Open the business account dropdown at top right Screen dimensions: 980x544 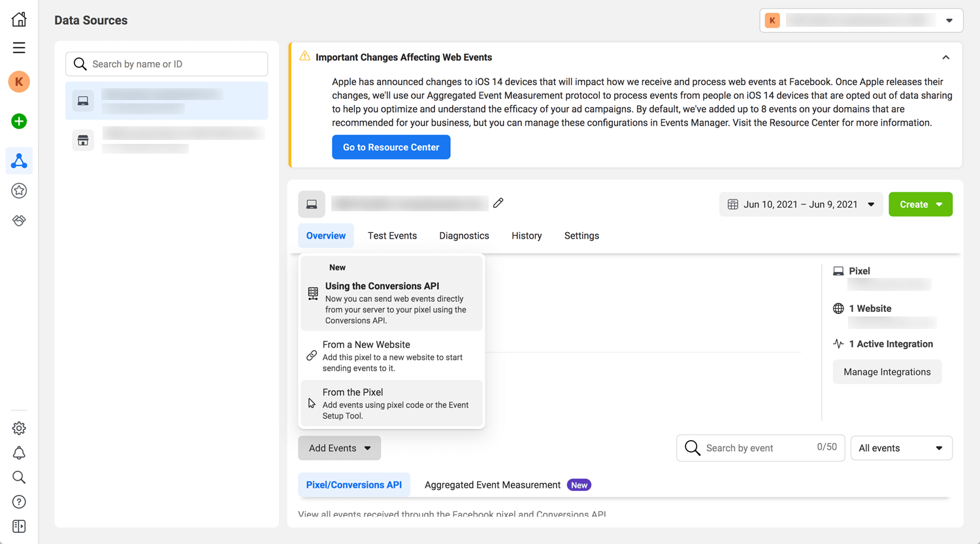pyautogui.click(x=861, y=20)
